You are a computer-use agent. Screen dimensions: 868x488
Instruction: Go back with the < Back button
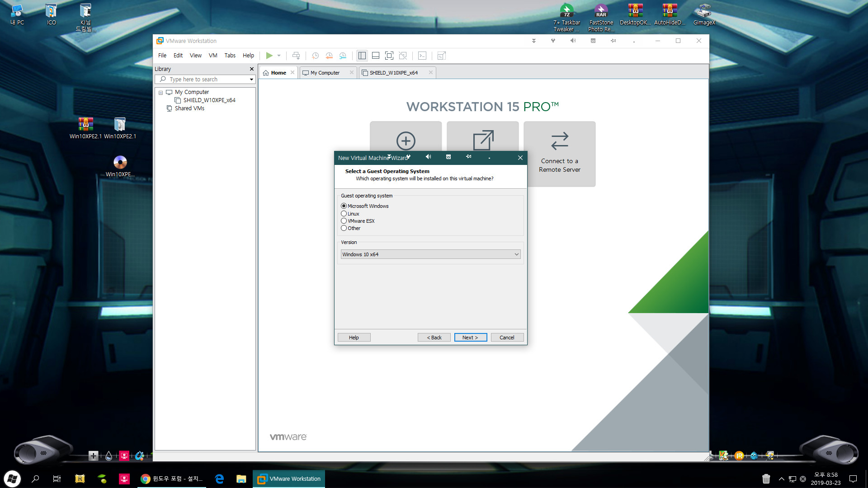(x=434, y=338)
